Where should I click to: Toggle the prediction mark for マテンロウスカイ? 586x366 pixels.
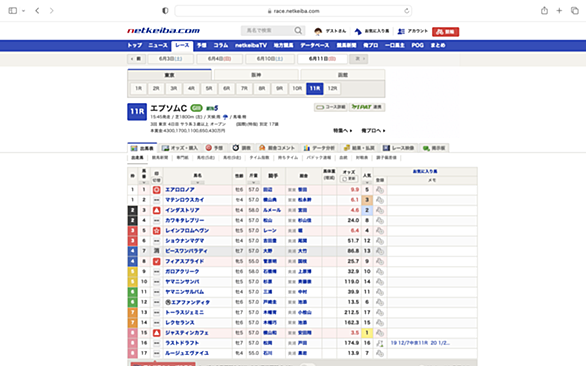tap(157, 200)
